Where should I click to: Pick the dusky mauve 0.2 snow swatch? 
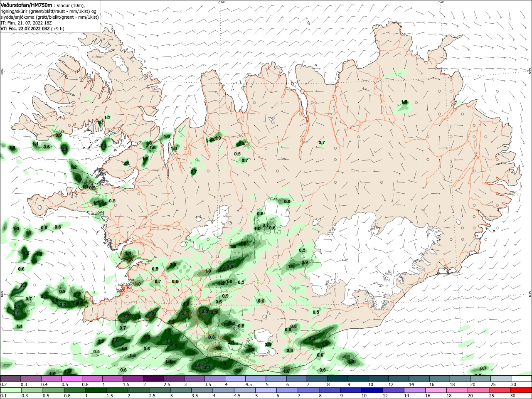coord(11,379)
